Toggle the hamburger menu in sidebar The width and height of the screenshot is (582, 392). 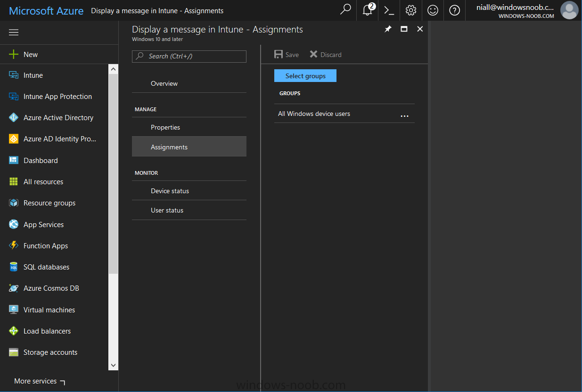click(14, 33)
